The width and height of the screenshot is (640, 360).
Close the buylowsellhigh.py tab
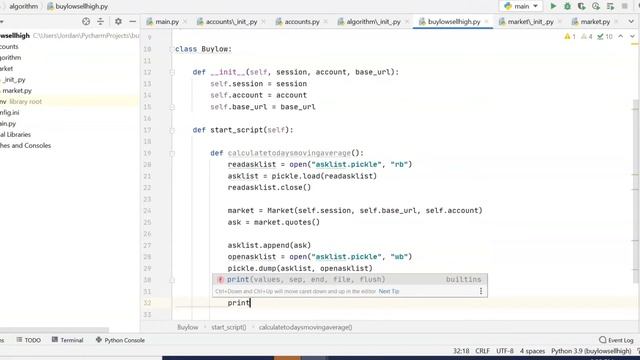[x=487, y=22]
